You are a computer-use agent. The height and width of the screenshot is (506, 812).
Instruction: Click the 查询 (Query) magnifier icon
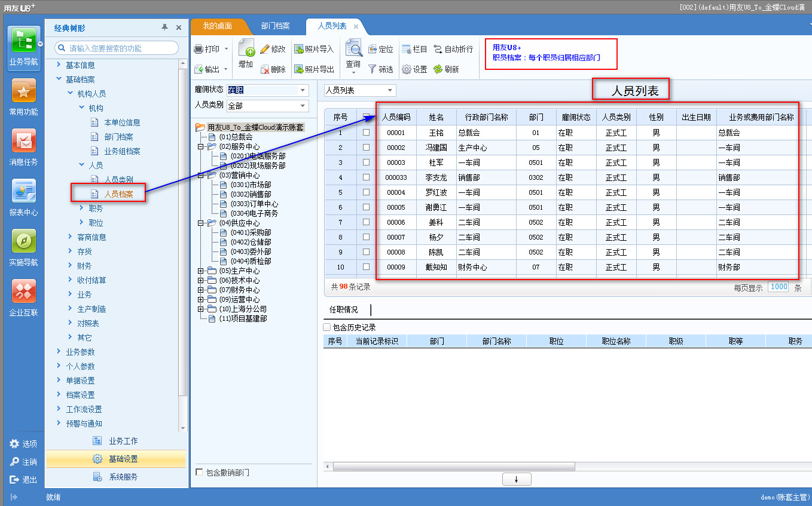pyautogui.click(x=353, y=48)
